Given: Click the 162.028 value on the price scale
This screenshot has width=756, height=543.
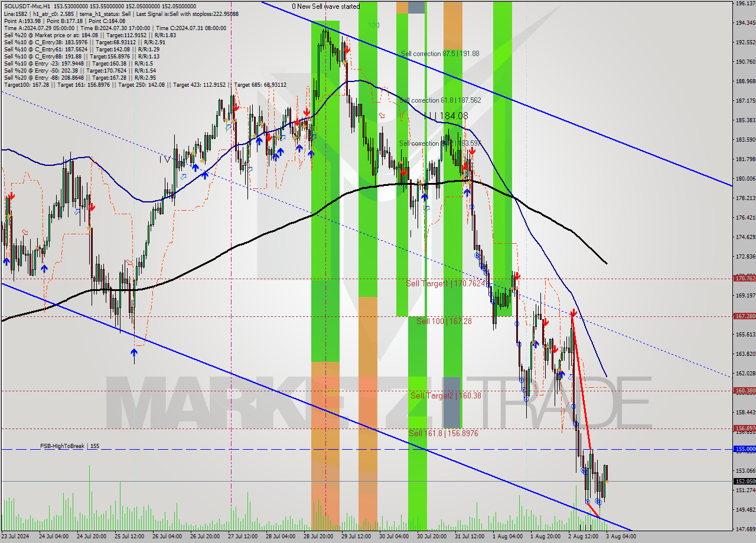Looking at the screenshot, I should coord(745,374).
